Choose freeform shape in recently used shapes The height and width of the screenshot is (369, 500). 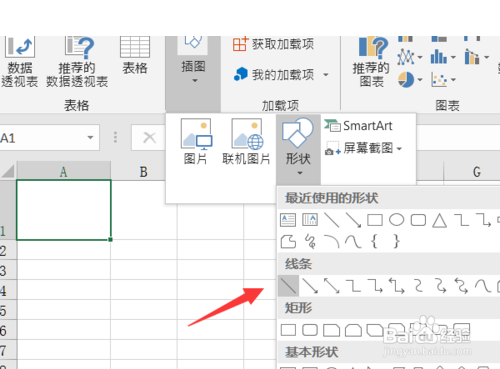[x=288, y=241]
